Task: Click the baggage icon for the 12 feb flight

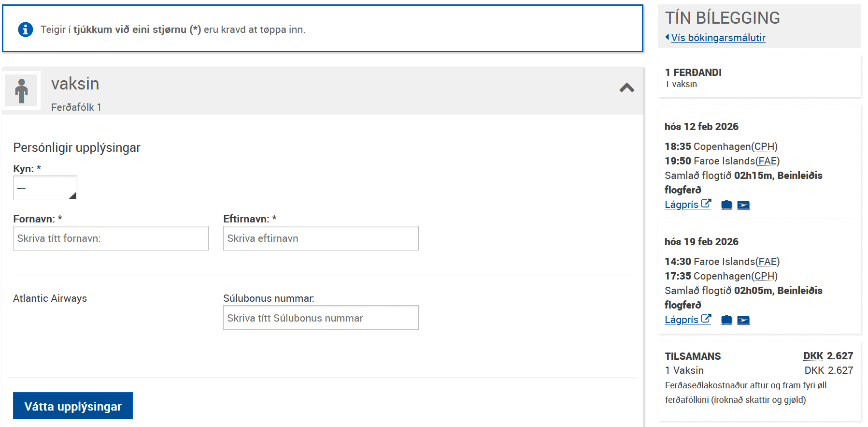Action: 726,205
